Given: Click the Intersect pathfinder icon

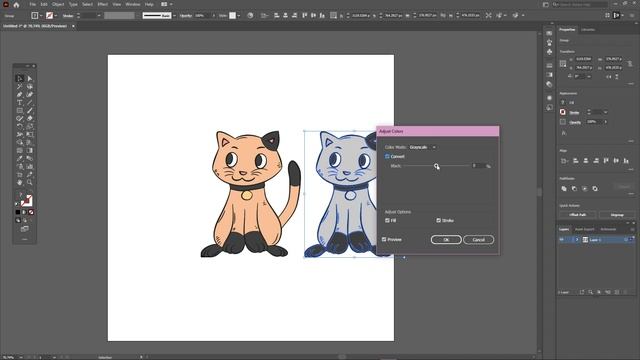Looking at the screenshot, I should [584, 189].
